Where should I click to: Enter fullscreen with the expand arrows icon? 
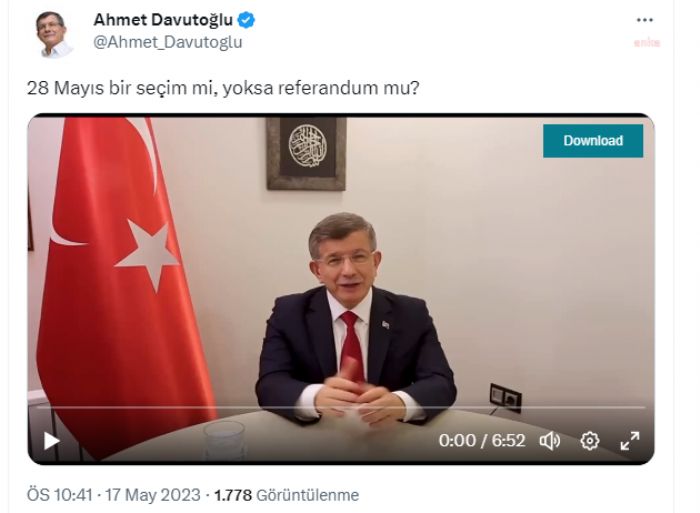pyautogui.click(x=630, y=441)
